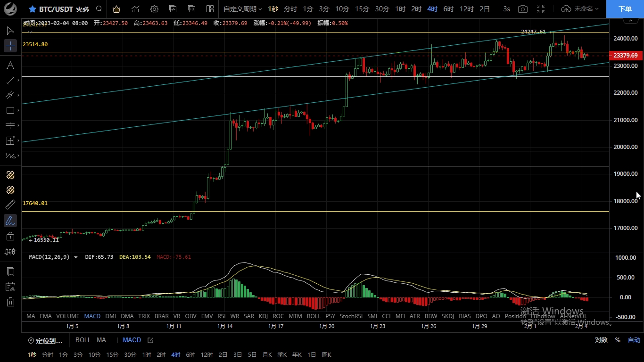The width and height of the screenshot is (644, 362).
Task: Choose the ruler measure tool in sidebar
Action: (10, 205)
